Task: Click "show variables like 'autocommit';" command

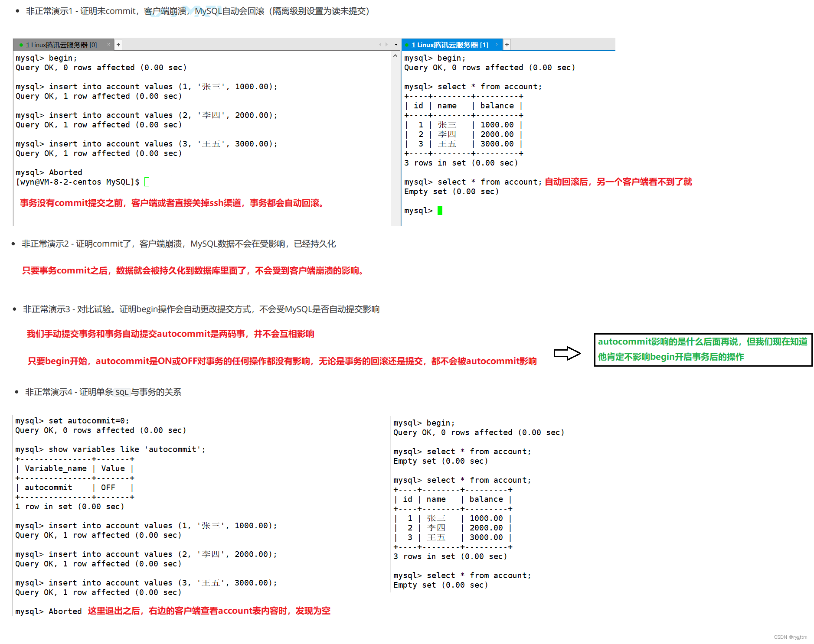Action: coord(127,449)
